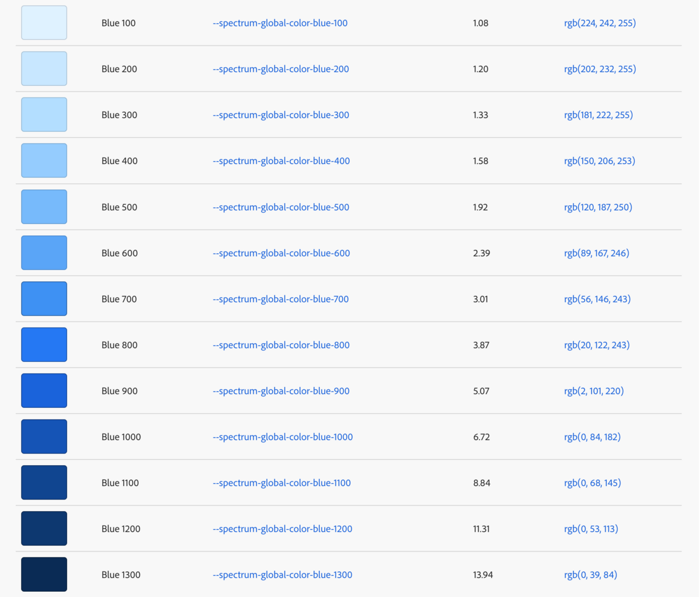Click the contrast value 1.08
Image resolution: width=700 pixels, height=597 pixels.
click(x=481, y=23)
